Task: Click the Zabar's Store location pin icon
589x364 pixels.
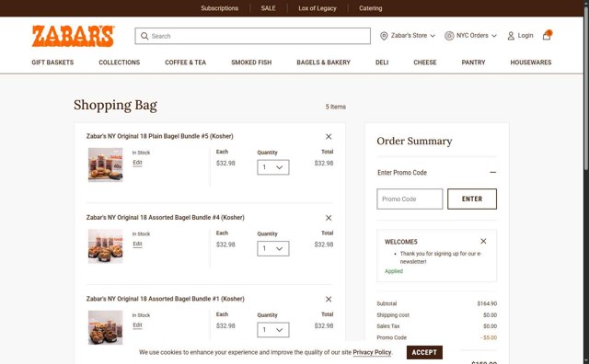Action: (x=384, y=36)
